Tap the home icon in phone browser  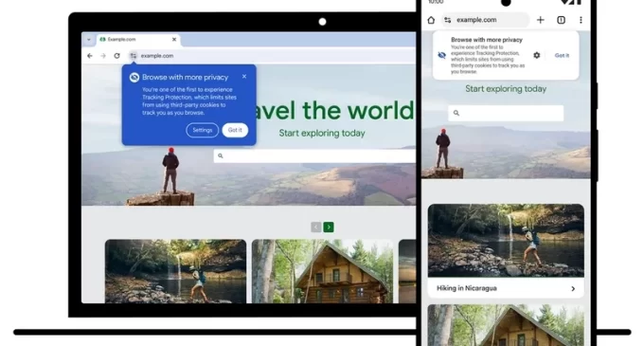click(x=431, y=20)
